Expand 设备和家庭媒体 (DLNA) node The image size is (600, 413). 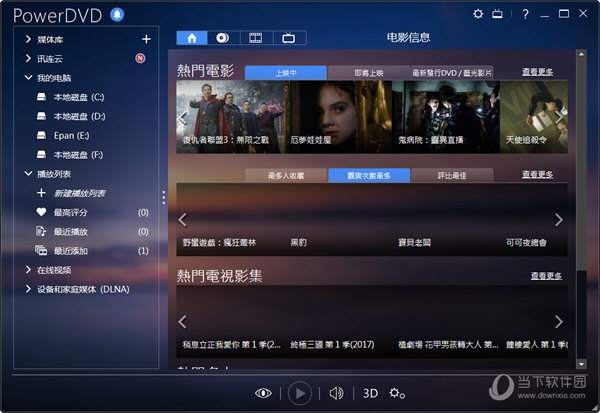(x=28, y=289)
